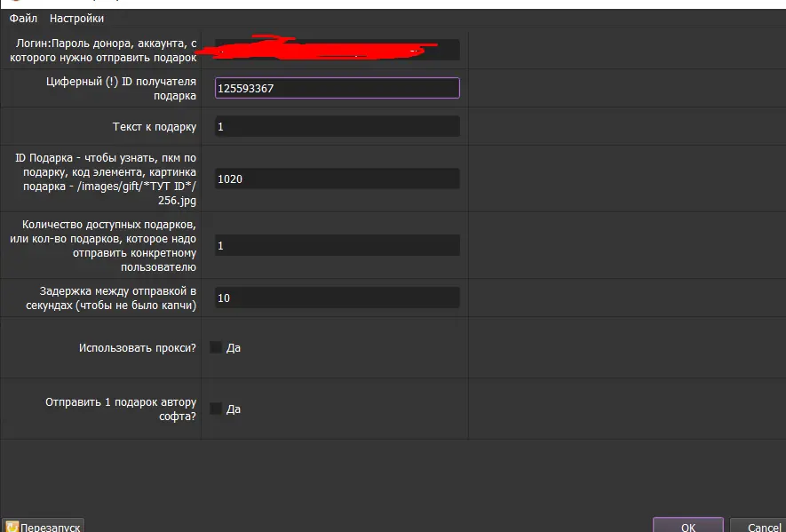786x532 pixels.
Task: Open the Настройки menu
Action: coord(76,19)
